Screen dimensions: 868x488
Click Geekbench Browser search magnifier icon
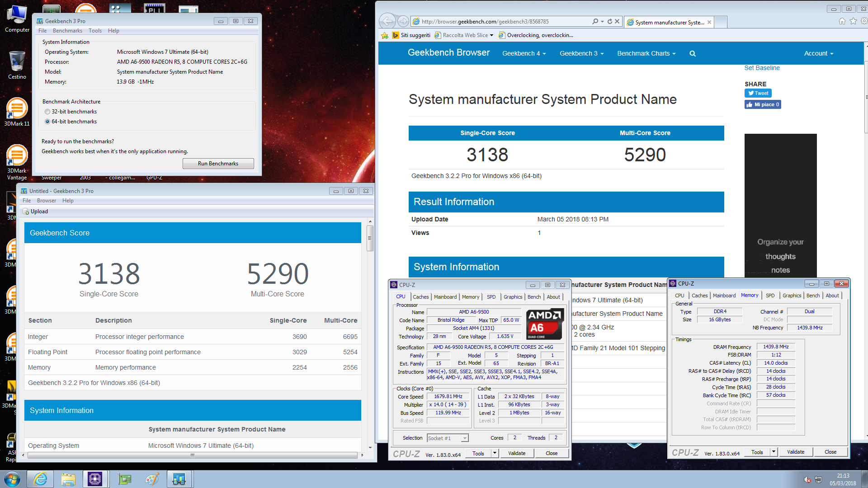pos(692,53)
